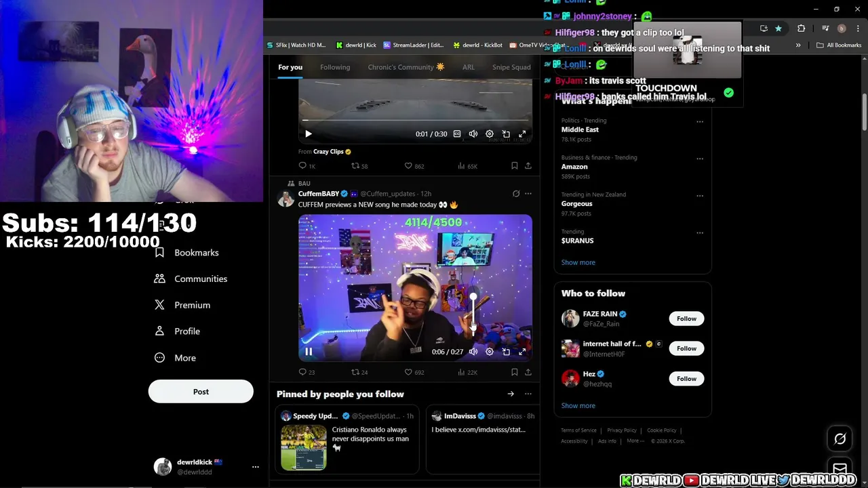See all pinned posts via the arrow icon
The width and height of the screenshot is (868, 488).
(x=511, y=394)
